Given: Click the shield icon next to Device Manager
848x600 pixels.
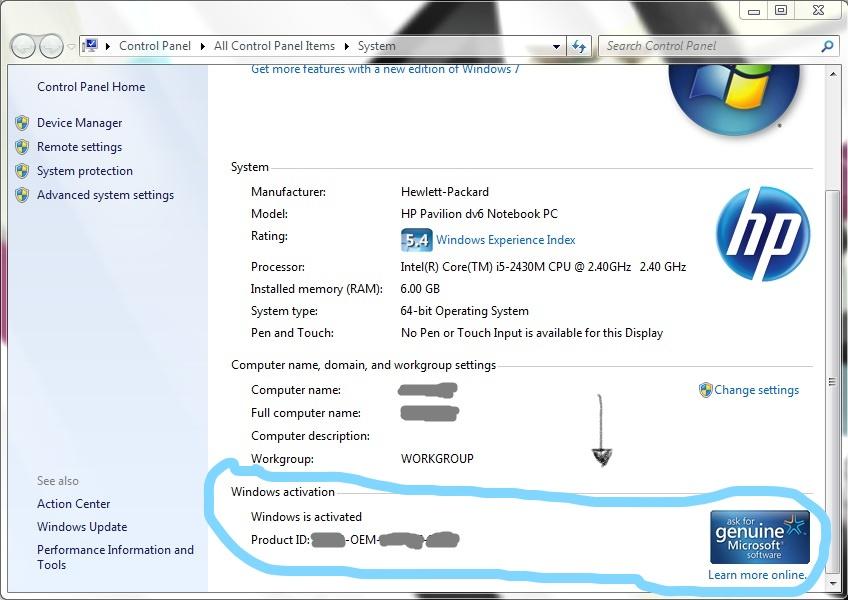Looking at the screenshot, I should [22, 123].
